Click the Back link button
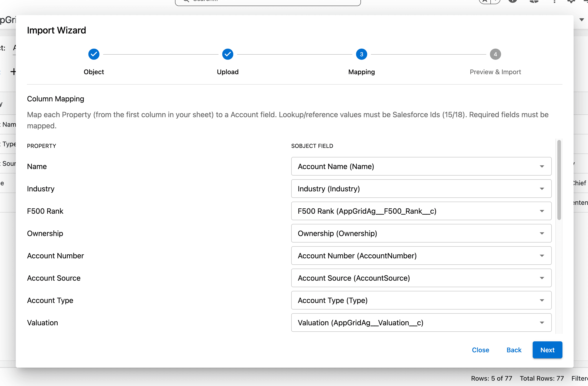 [x=514, y=350]
